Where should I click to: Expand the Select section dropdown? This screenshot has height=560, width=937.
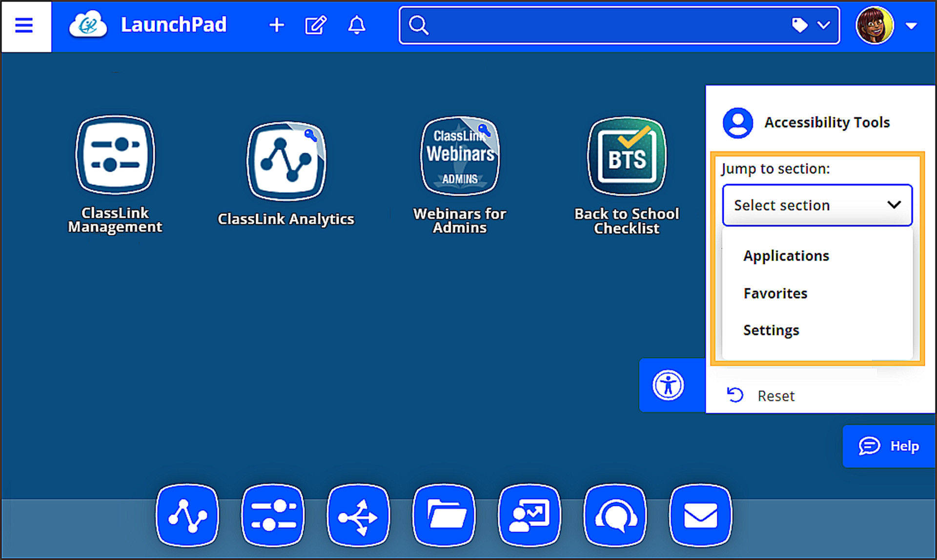(x=816, y=205)
